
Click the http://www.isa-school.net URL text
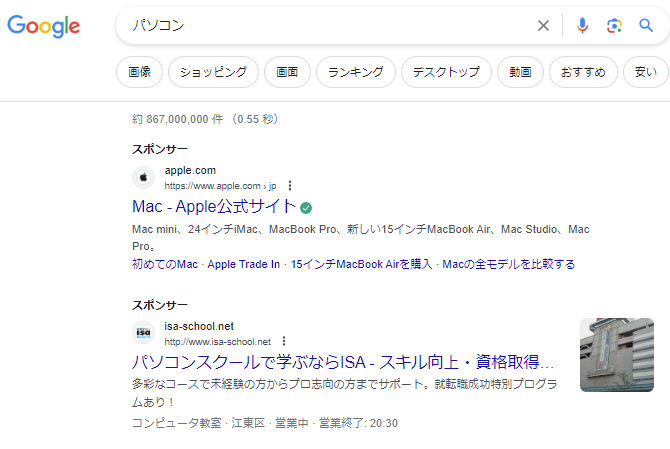click(217, 342)
